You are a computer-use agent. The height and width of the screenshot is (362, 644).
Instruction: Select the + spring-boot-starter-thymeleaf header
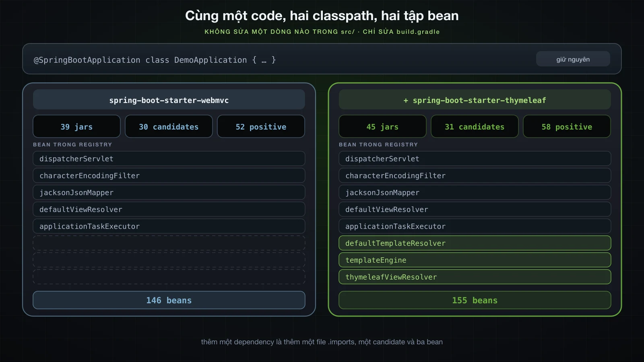tap(475, 100)
